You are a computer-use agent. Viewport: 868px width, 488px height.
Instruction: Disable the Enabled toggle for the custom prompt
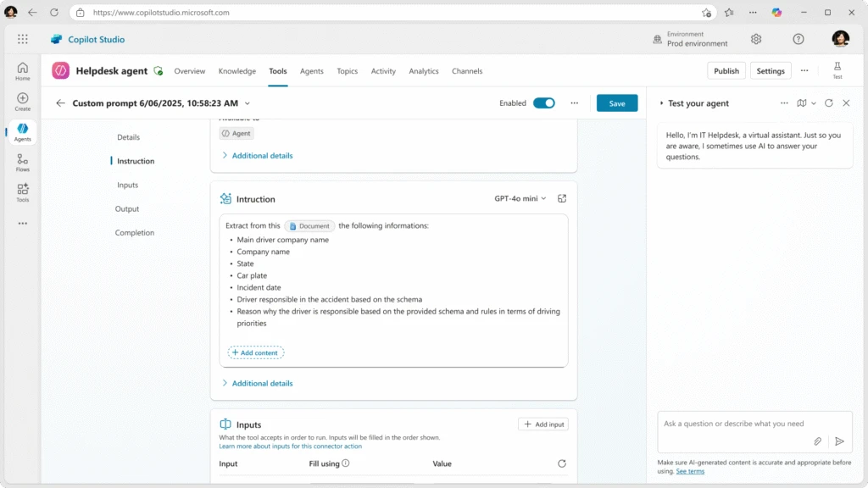pyautogui.click(x=543, y=103)
